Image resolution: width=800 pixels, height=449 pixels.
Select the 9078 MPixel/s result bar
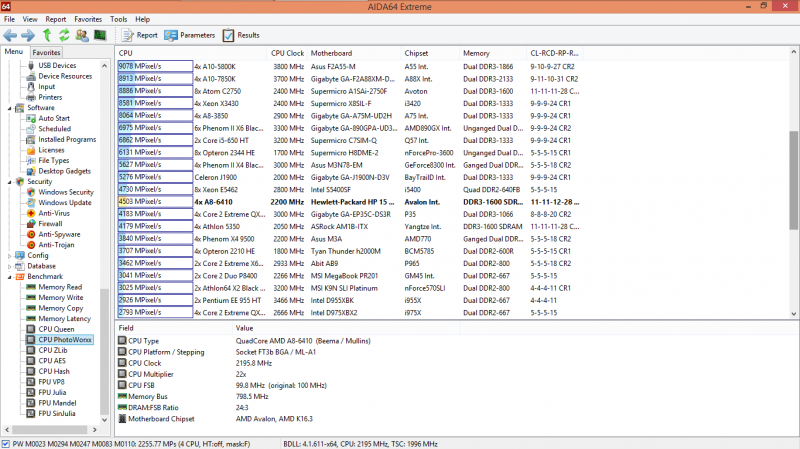click(x=155, y=66)
